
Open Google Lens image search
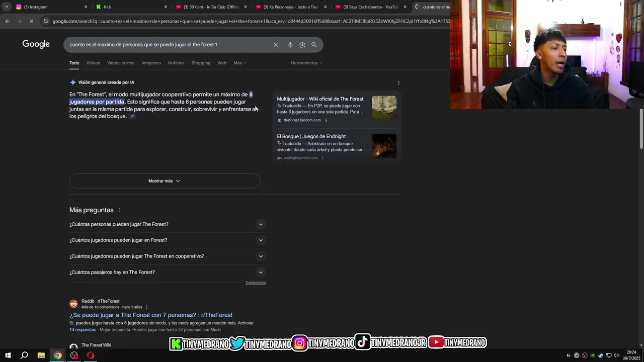(302, 45)
